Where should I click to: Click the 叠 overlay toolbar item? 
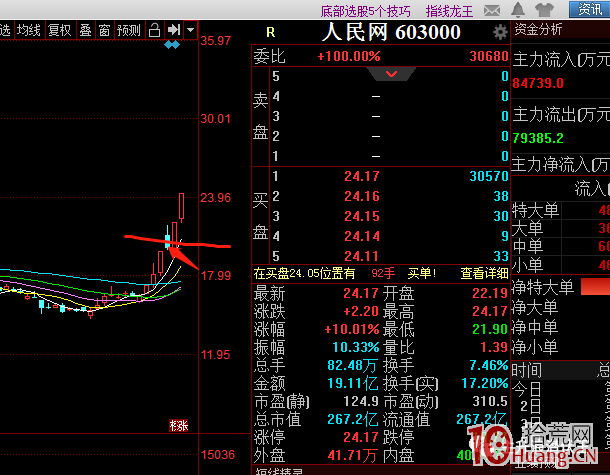tap(85, 30)
